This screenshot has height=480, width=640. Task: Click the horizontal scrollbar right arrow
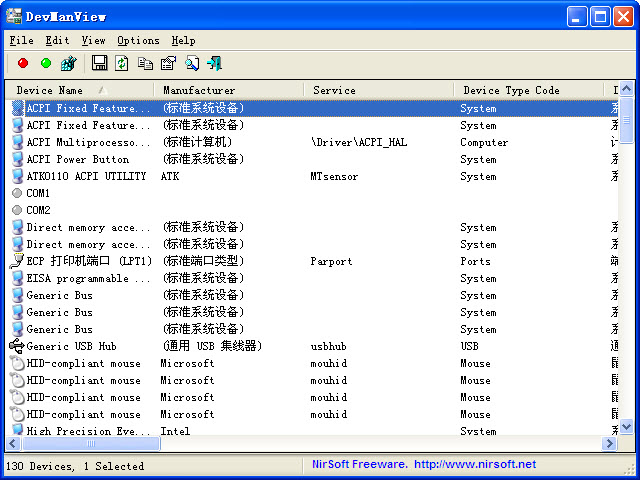610,443
